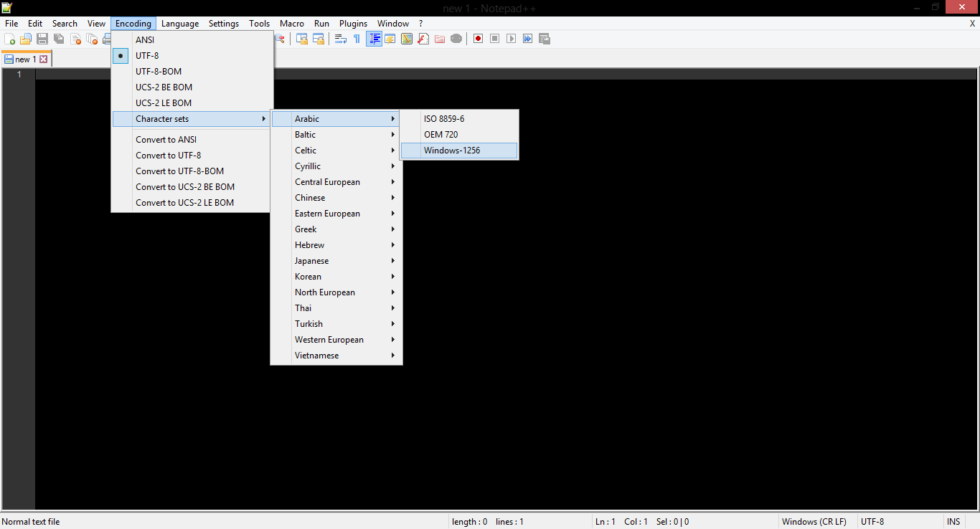Open the Settings menu
980x529 pixels.
[224, 24]
